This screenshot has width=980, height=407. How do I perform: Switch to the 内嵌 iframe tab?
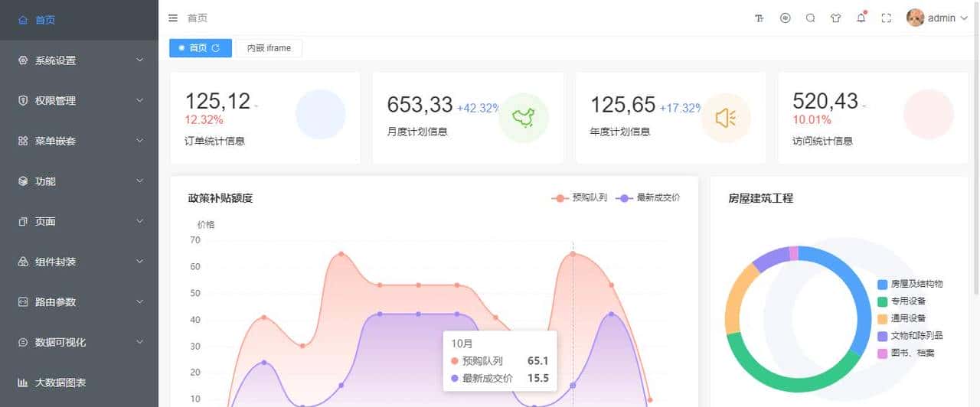269,48
